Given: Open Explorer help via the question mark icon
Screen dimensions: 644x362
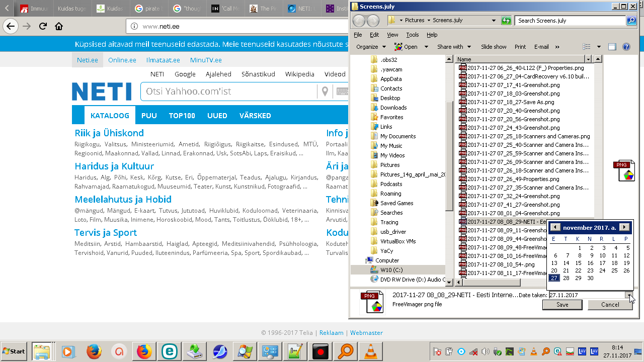Looking at the screenshot, I should (x=626, y=47).
